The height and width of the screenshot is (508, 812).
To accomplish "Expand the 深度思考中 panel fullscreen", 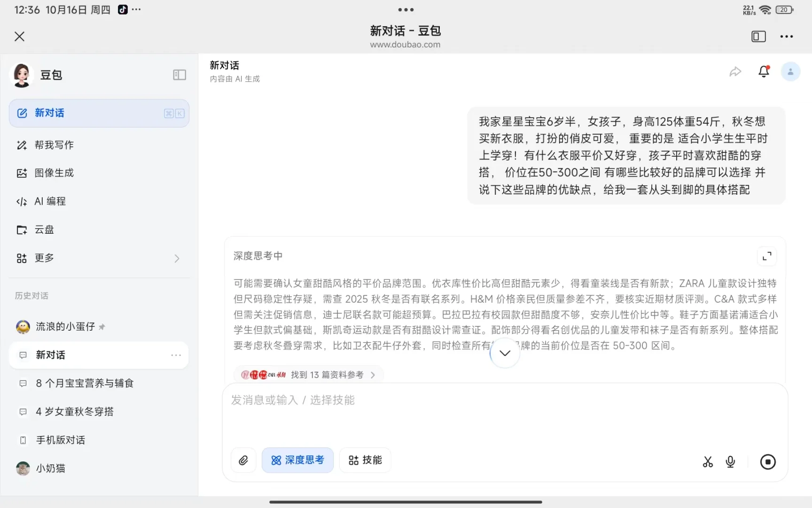I will [x=767, y=256].
